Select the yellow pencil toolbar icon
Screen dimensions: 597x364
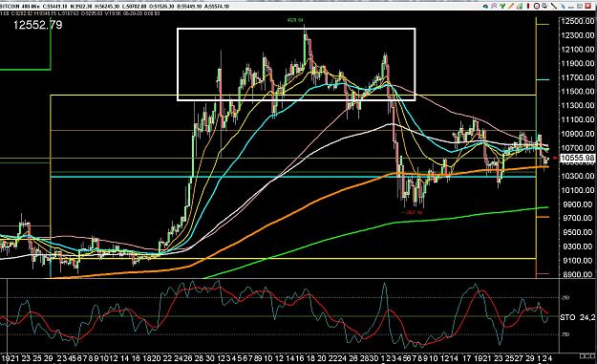point(511,6)
